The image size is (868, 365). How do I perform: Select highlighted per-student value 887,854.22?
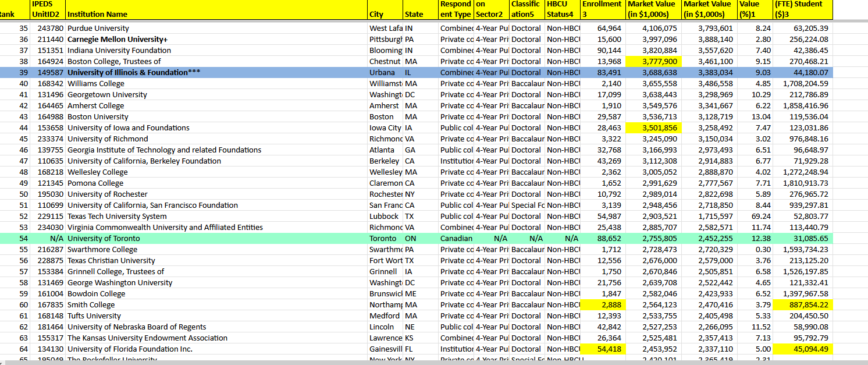coord(803,304)
